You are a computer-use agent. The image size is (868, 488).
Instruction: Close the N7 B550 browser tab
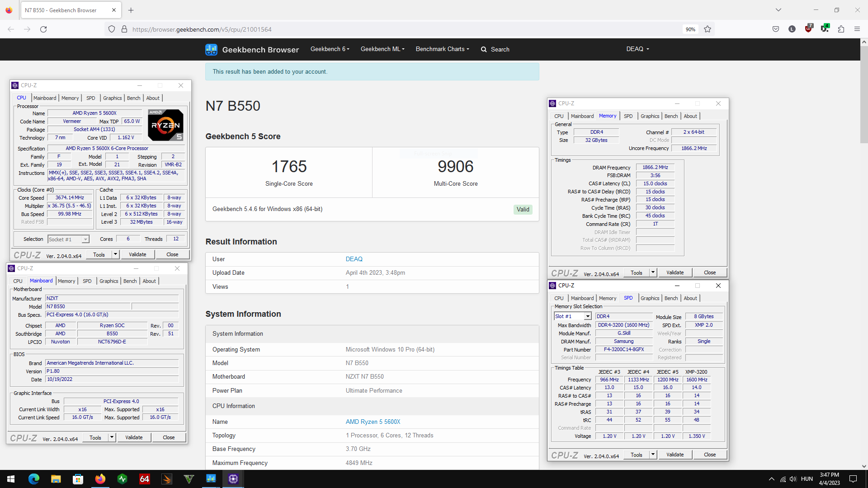pos(114,10)
